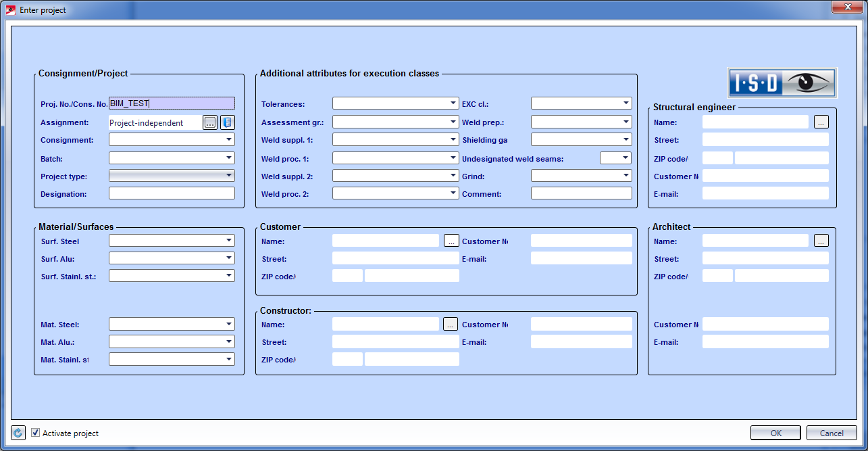Screen dimensions: 868x451
Task: Browse Customer name with ellipsis button
Action: 451,241
